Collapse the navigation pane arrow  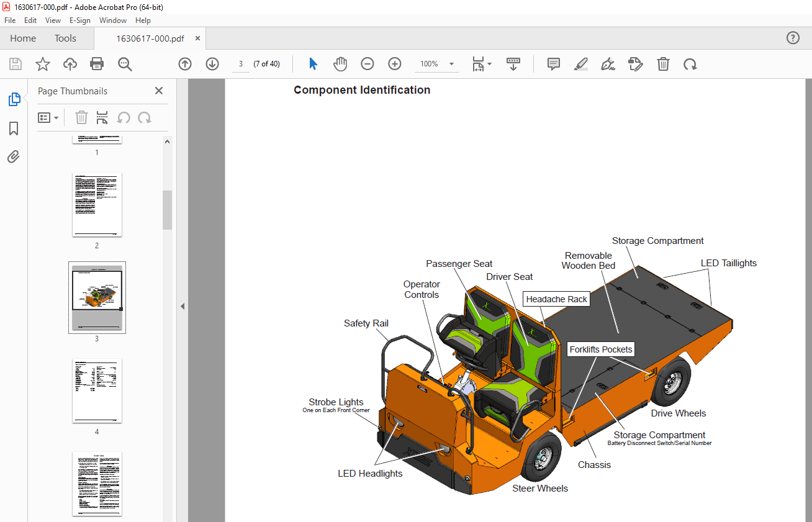pyautogui.click(x=183, y=306)
